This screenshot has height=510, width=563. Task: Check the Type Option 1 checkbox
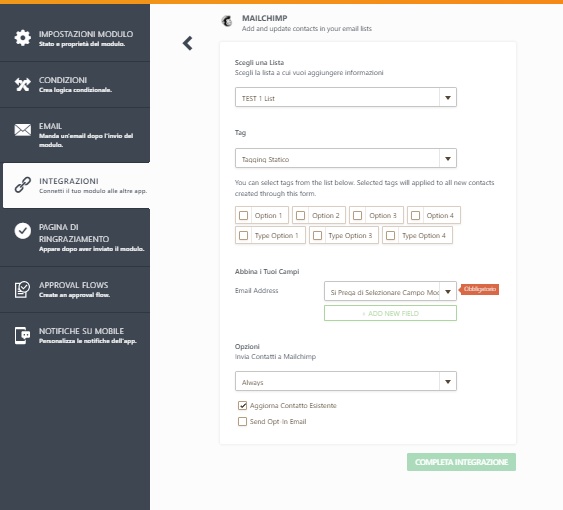click(x=243, y=236)
